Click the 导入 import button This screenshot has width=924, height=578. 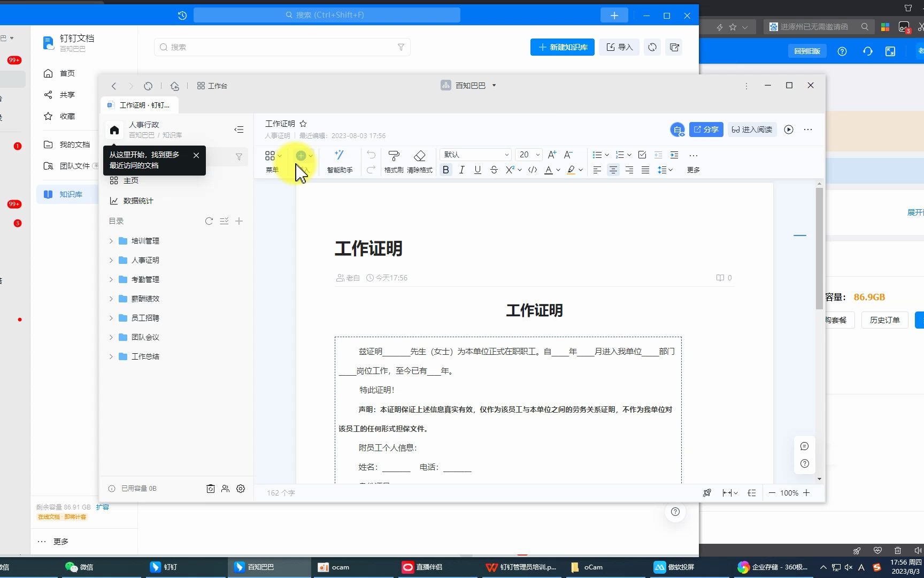pyautogui.click(x=619, y=47)
